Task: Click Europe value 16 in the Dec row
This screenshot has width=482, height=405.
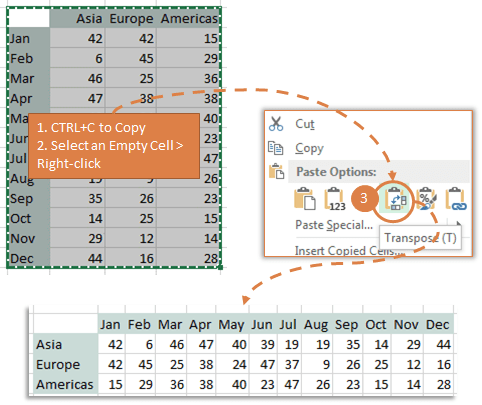Action: (x=131, y=258)
